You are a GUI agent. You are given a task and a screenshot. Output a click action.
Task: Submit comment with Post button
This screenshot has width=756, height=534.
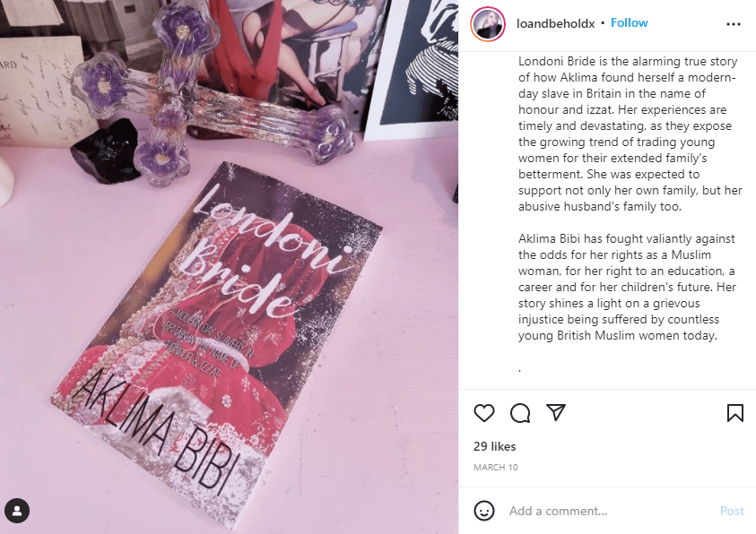coord(732,511)
